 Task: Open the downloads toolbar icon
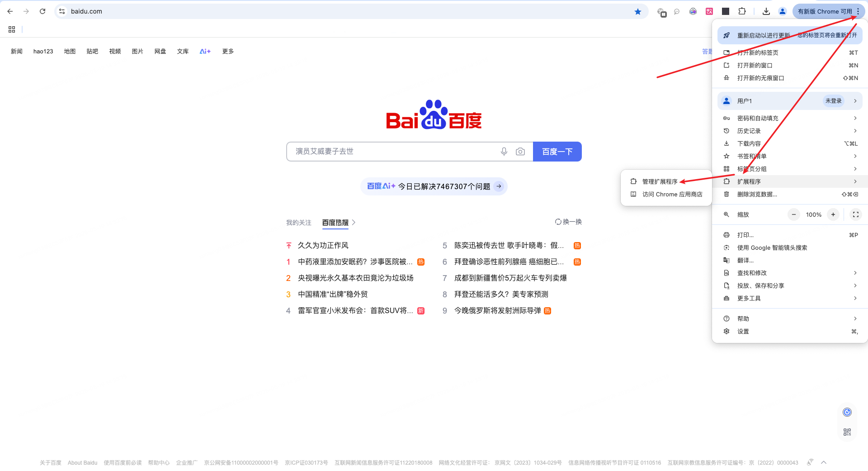click(766, 11)
